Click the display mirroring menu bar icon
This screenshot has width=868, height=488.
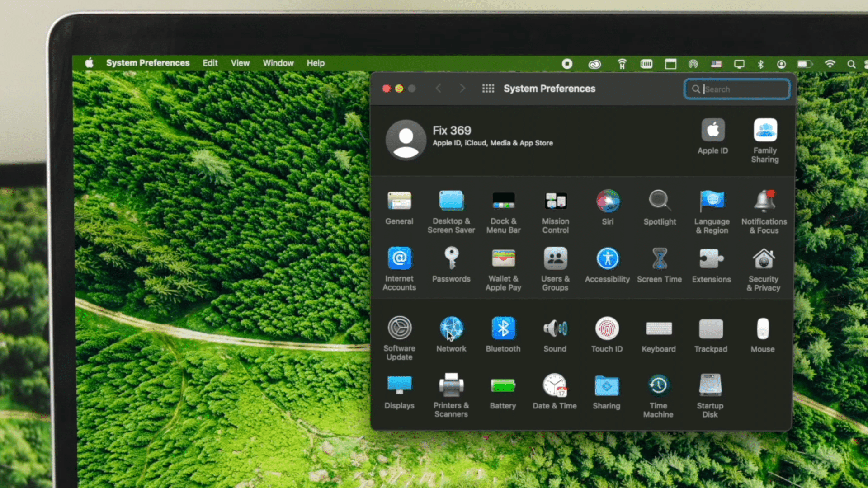[739, 64]
